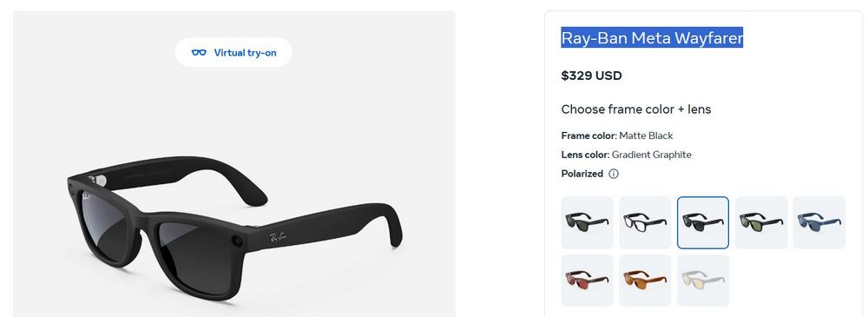Click the $329 USD price text
868x317 pixels.
(x=591, y=76)
